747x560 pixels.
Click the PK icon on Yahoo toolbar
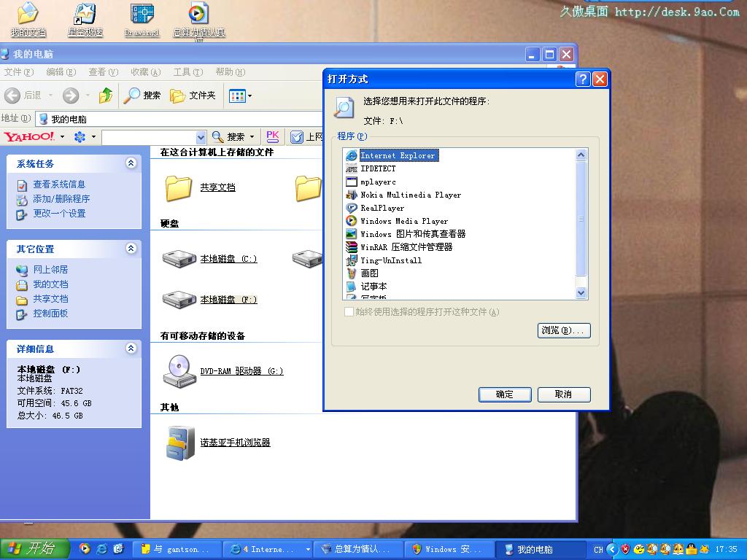point(273,136)
